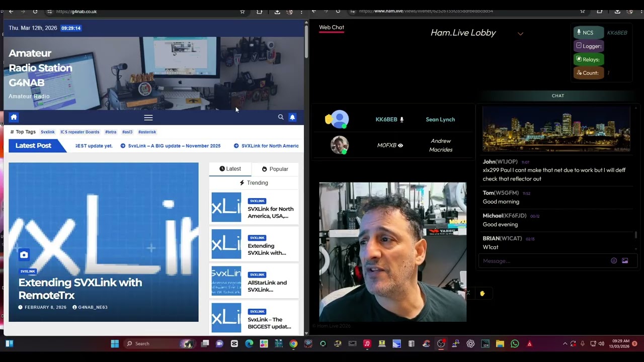Open extensions puzzle icon in left browser
Viewport: 644px width, 362px height.
coord(259,12)
